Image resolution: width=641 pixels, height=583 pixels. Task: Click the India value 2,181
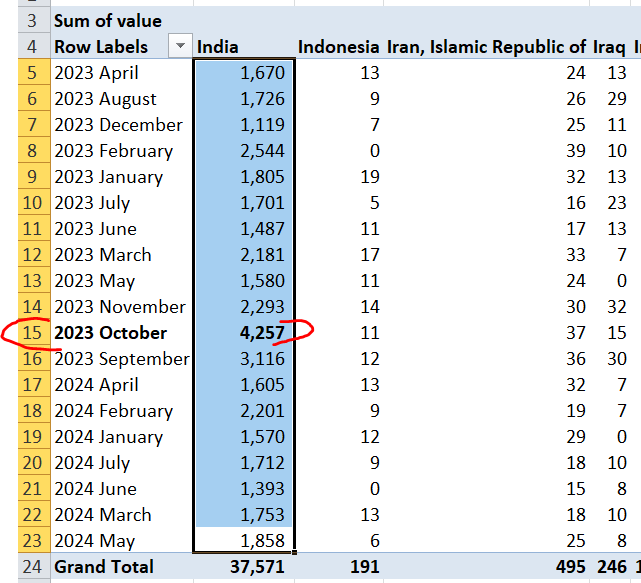pos(262,255)
